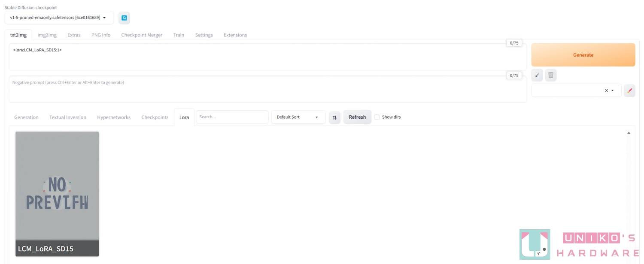Clear the styles selection with X icon
644x264 pixels.
coord(606,90)
